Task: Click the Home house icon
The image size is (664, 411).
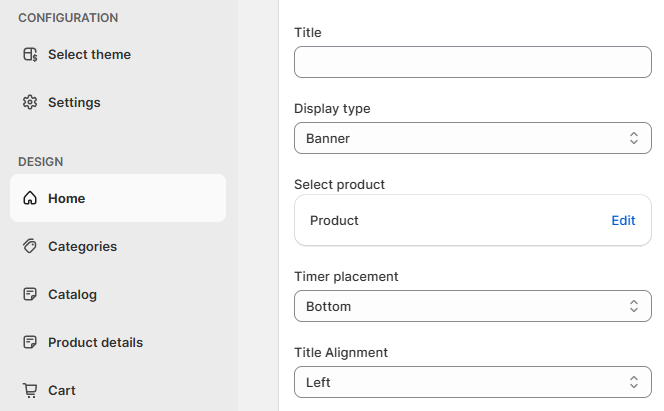Action: pyautogui.click(x=30, y=198)
